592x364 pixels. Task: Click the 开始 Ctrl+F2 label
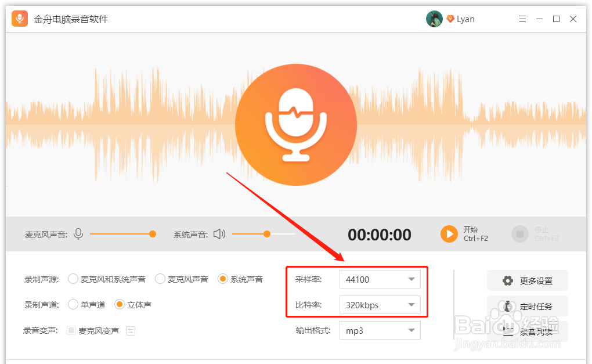click(x=476, y=234)
